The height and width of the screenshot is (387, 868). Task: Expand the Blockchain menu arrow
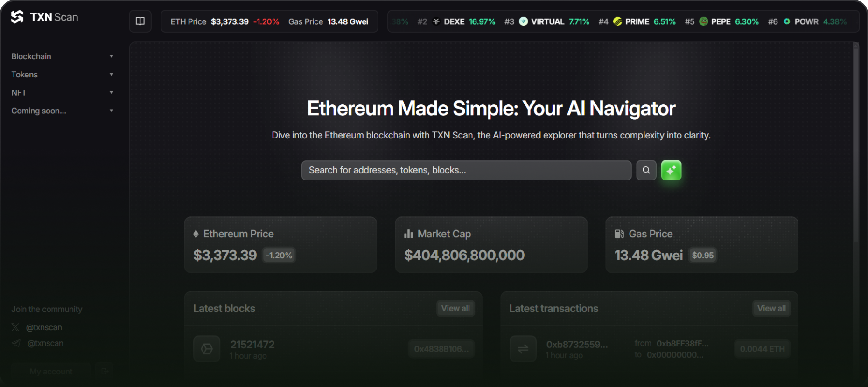(111, 56)
